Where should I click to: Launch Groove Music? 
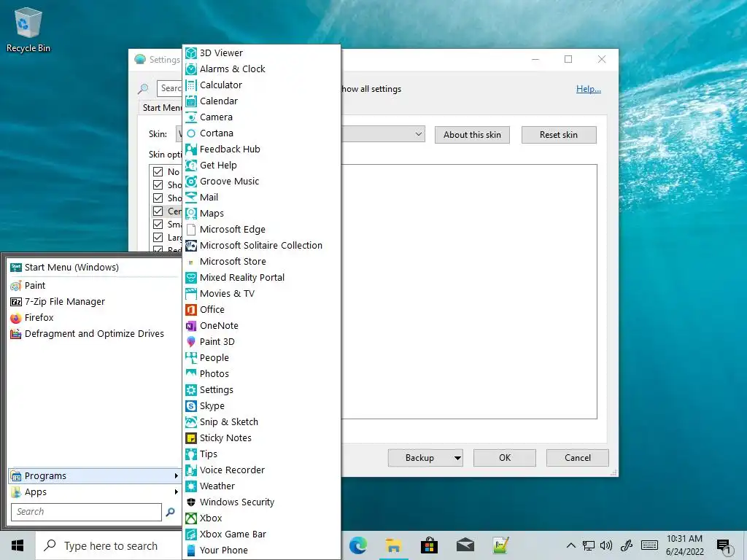click(x=262, y=182)
